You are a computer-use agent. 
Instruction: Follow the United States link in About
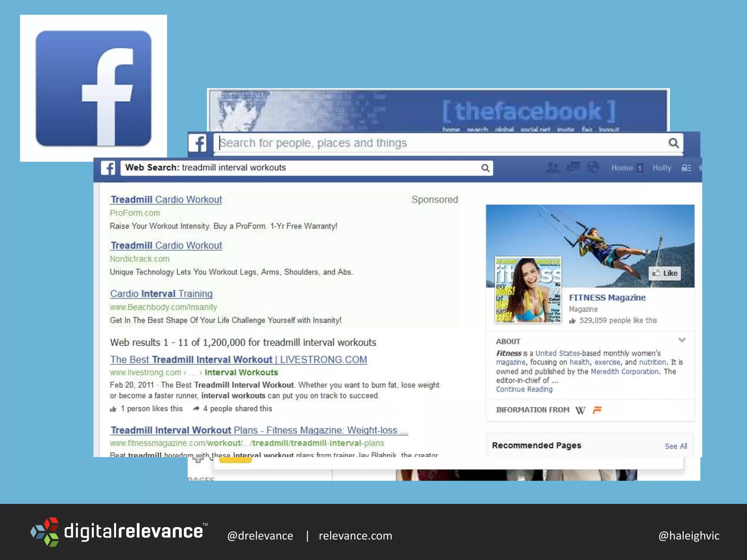557,353
